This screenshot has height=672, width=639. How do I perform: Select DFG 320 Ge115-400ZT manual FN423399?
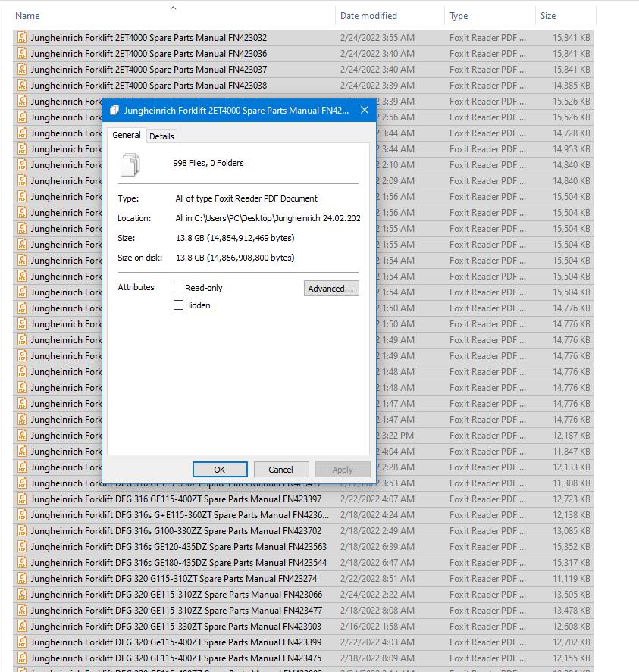177,642
